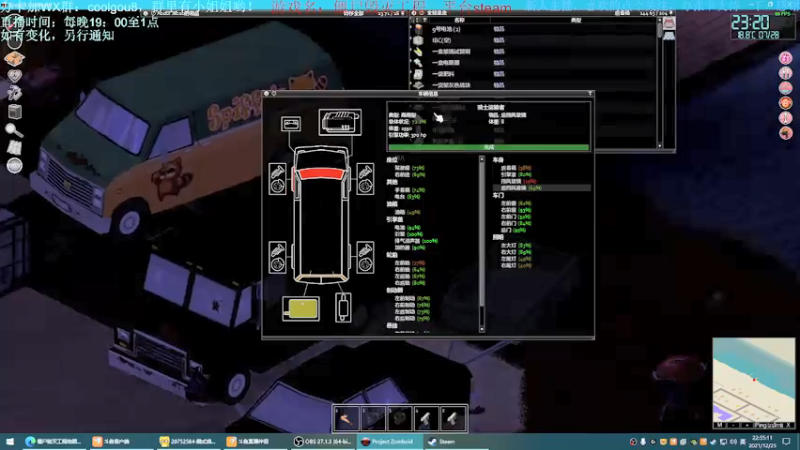Click the magnifying glass search icon in sidebar
This screenshot has width=800, height=450.
pos(14,130)
